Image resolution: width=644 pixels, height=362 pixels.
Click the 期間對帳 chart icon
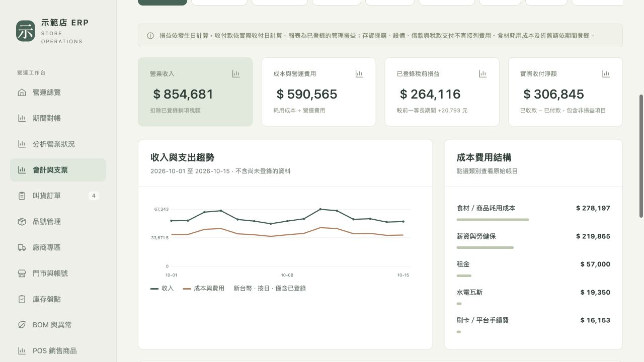(22, 118)
